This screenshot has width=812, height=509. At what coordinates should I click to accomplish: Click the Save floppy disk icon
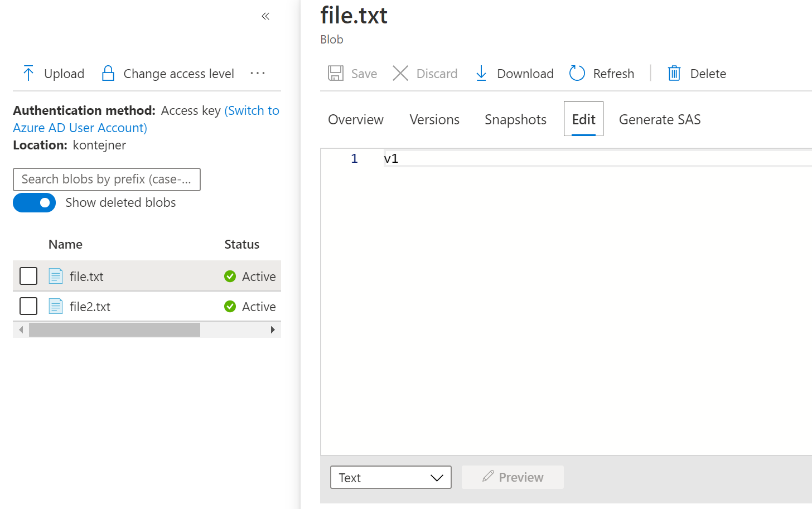point(336,74)
